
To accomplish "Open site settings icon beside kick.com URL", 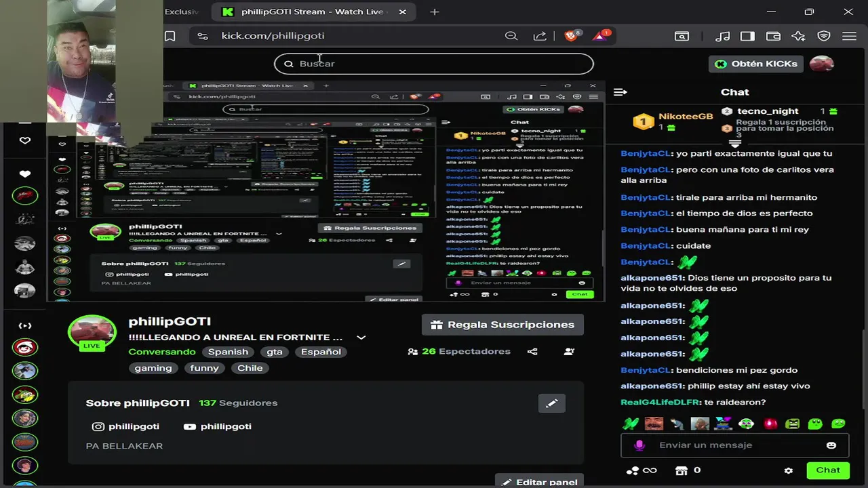I will [202, 36].
